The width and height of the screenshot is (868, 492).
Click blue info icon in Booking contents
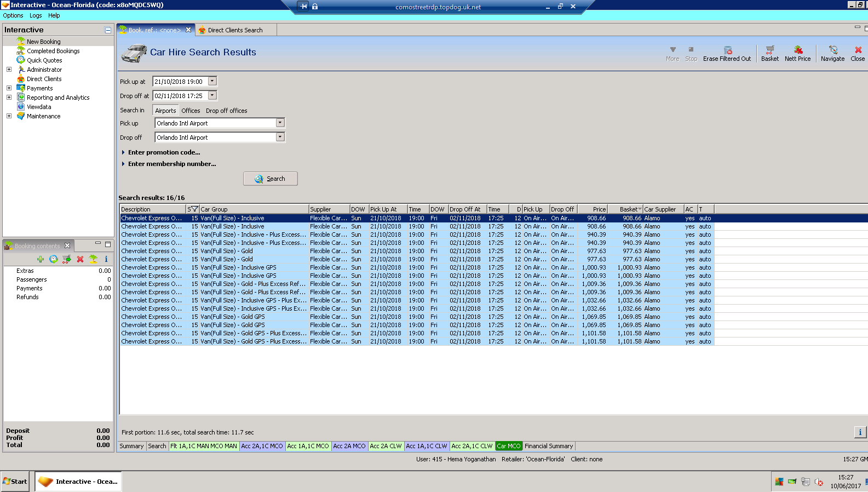click(x=106, y=259)
